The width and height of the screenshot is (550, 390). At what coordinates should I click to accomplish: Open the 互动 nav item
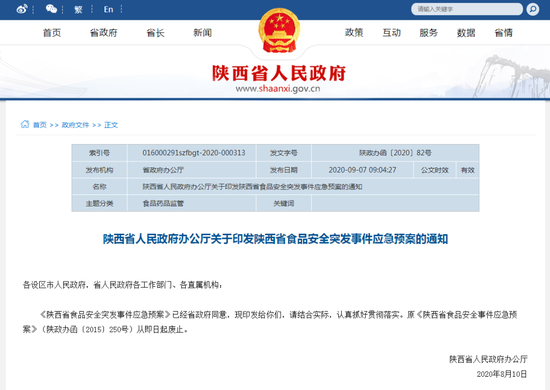pos(391,33)
